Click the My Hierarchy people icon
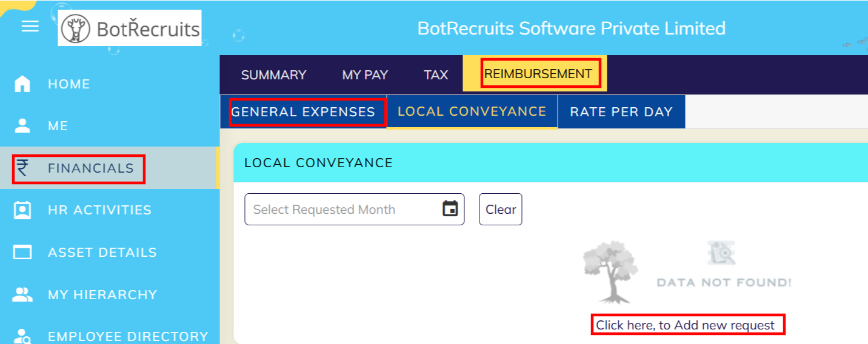The image size is (868, 344). tap(22, 294)
